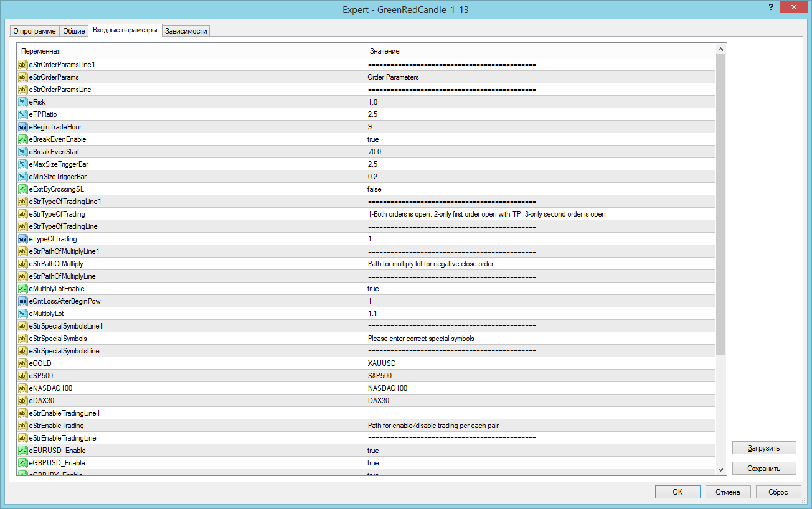Image resolution: width=812 pixels, height=509 pixels.
Task: Open the Зависимости tab
Action: (186, 31)
